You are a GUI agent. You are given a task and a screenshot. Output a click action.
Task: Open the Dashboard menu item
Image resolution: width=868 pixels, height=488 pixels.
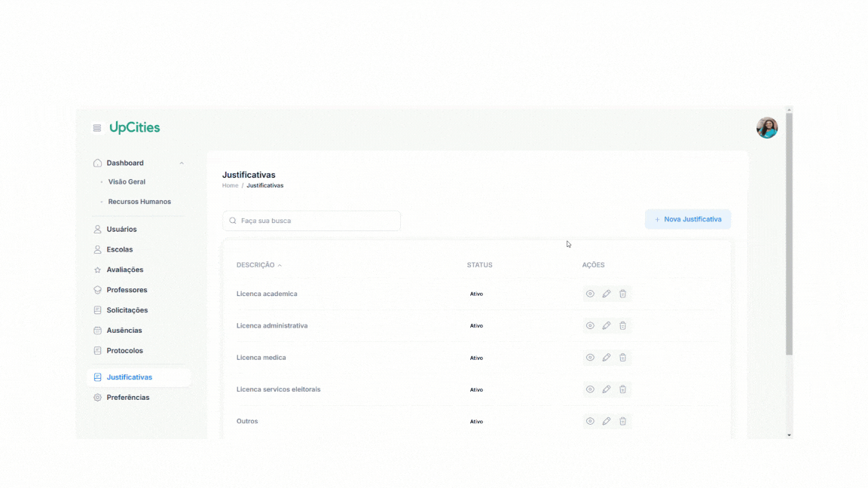click(125, 163)
